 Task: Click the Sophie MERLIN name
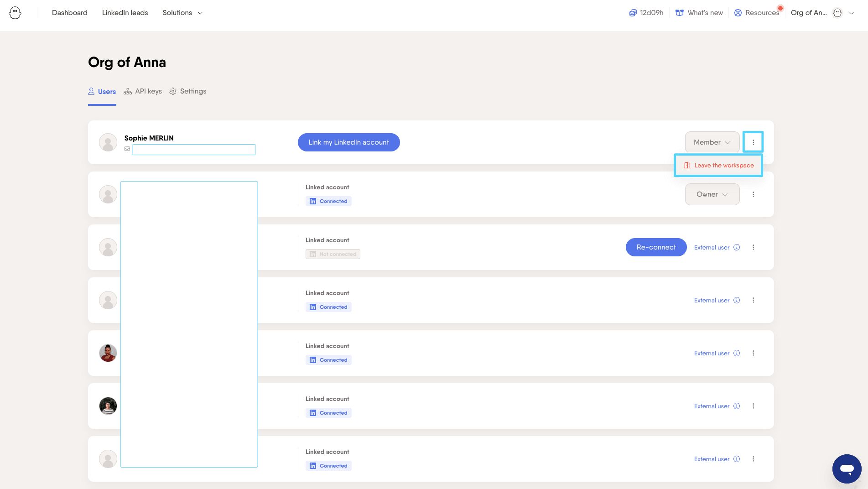[x=149, y=138]
